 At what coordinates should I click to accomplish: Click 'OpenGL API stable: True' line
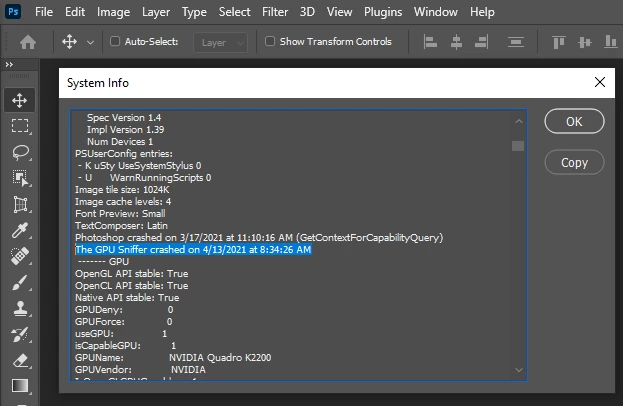click(132, 274)
